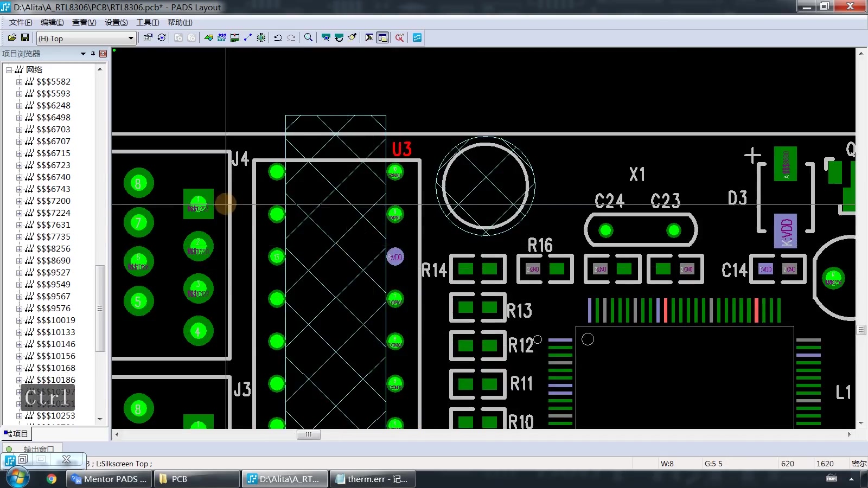Open therm.err Notepad in taskbar
The image size is (868, 488).
tap(372, 479)
